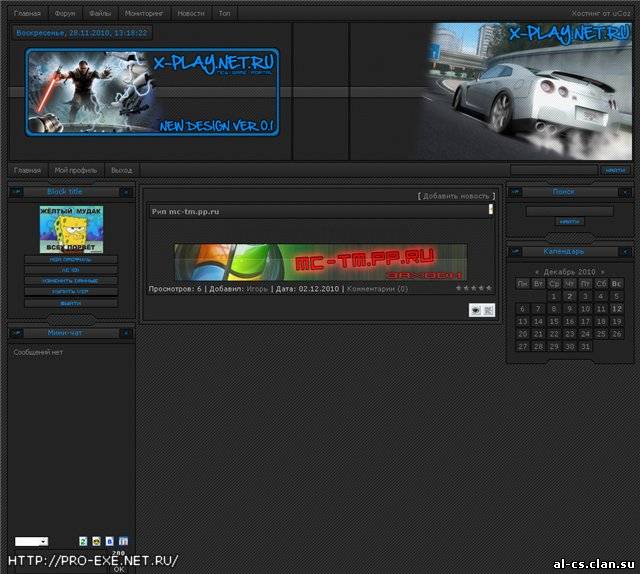Click the bold BB-code icon in mini-chat
640x574 pixels.
[109, 541]
